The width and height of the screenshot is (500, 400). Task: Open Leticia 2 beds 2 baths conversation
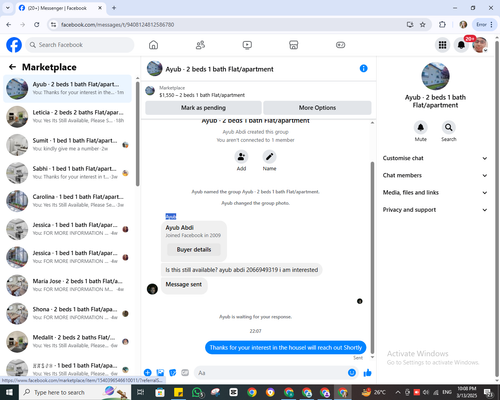68,117
